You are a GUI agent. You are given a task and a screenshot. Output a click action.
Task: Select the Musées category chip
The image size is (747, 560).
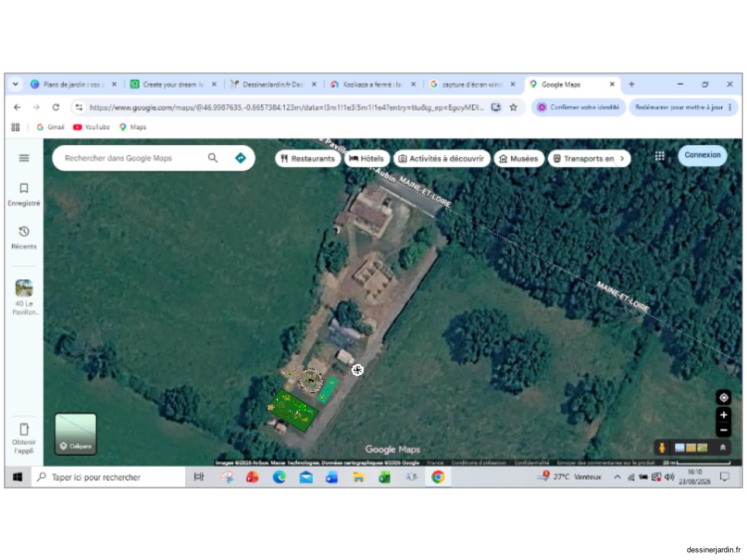tap(519, 159)
